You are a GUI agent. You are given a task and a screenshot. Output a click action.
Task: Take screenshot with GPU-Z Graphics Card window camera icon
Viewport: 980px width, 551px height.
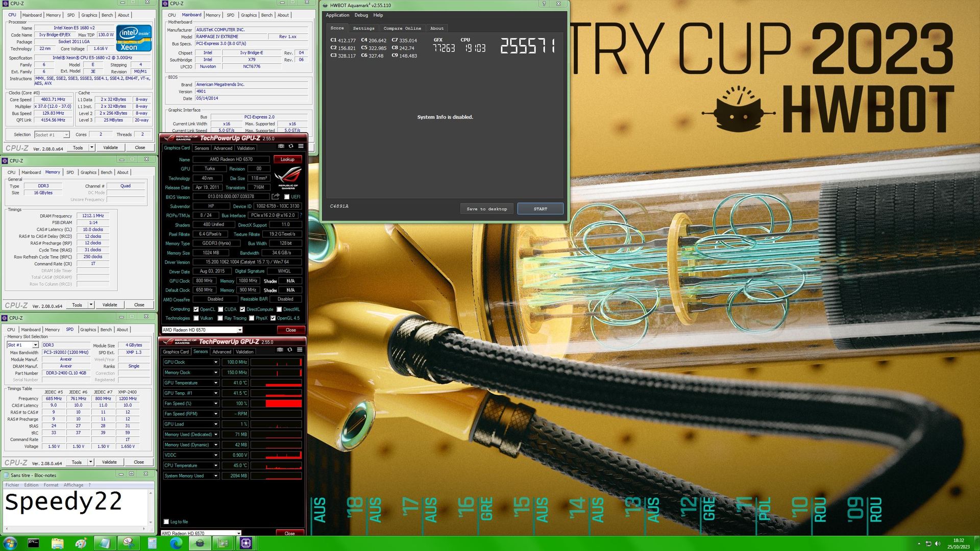pyautogui.click(x=281, y=146)
